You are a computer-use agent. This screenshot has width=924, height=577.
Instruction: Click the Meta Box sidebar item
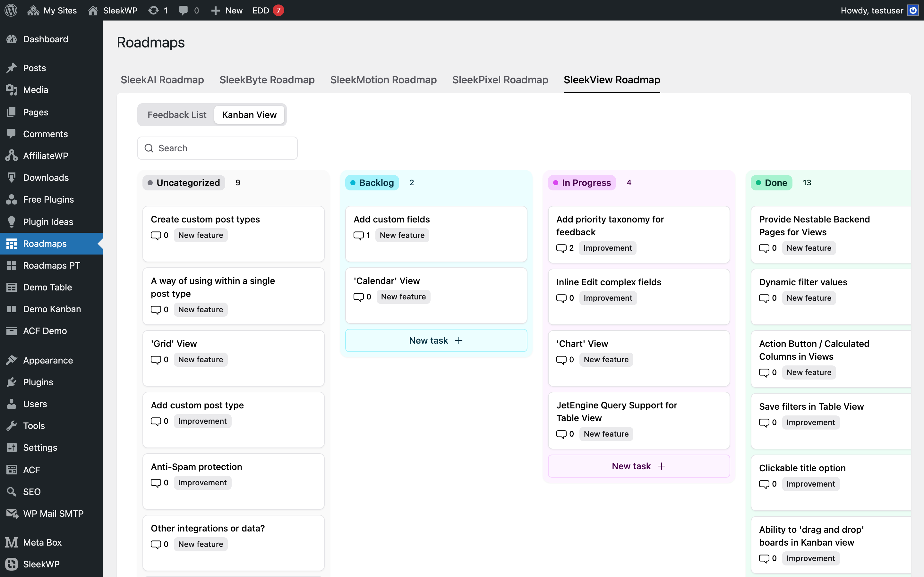pyautogui.click(x=42, y=542)
